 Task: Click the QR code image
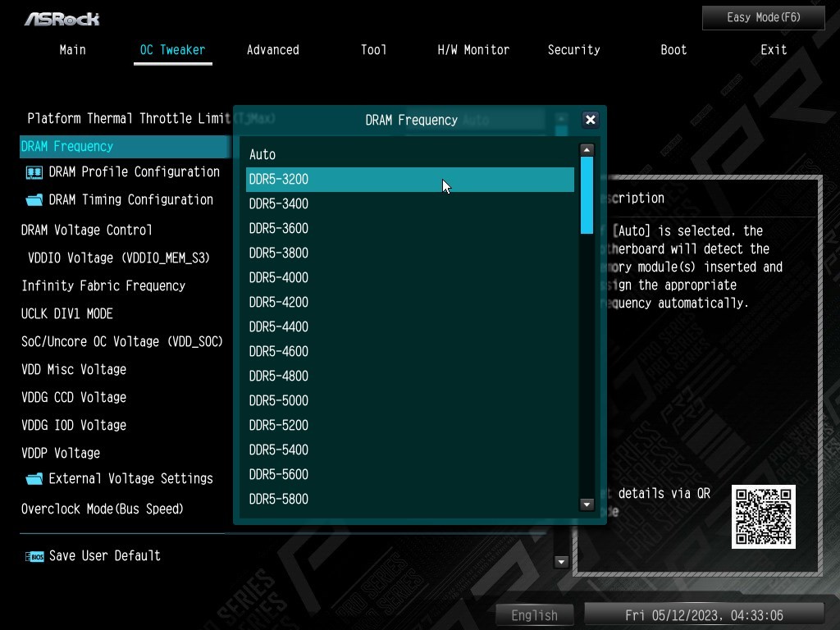(x=763, y=517)
